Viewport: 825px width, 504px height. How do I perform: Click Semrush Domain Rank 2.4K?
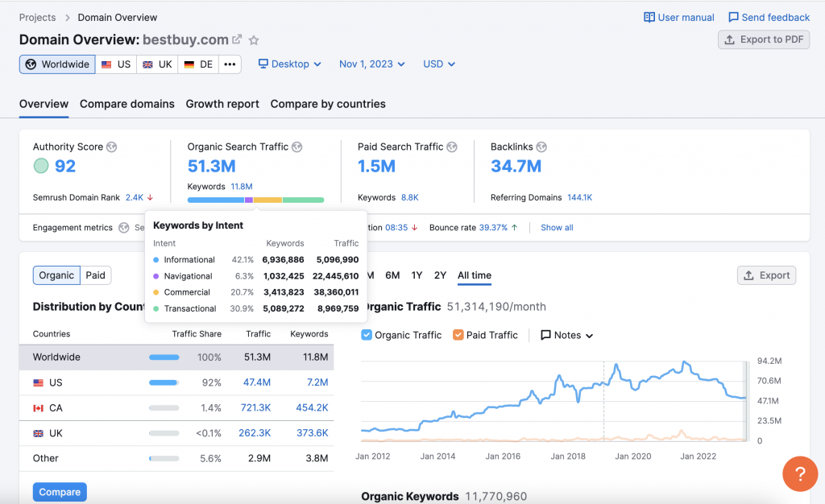click(135, 197)
